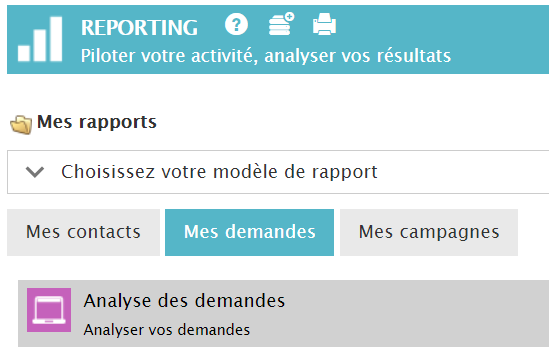This screenshot has height=360, width=549.
Task: Click the stacked documents plus icon
Action: pyautogui.click(x=282, y=24)
